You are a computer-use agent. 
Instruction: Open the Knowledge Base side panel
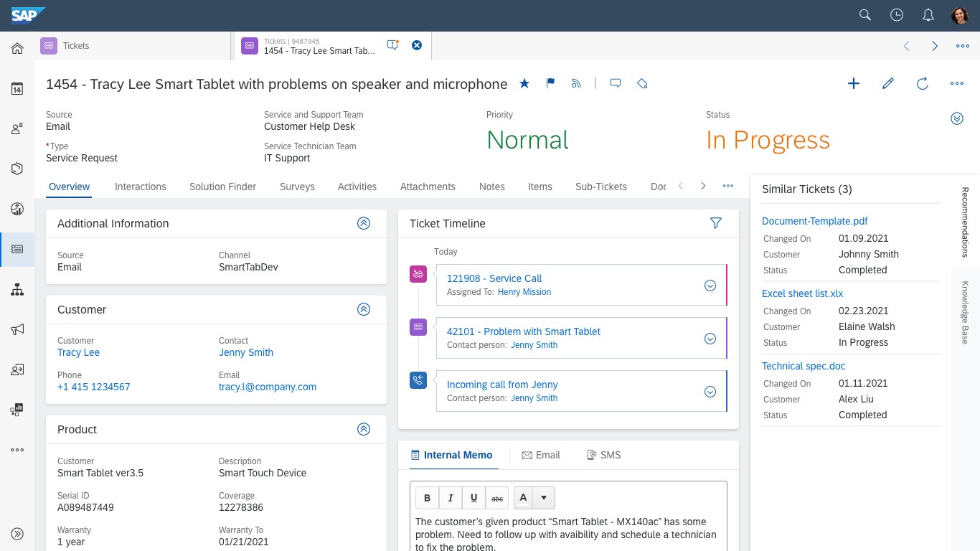point(965,312)
